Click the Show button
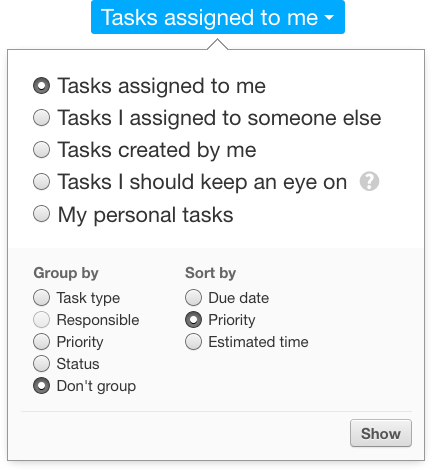This screenshot has height=470, width=432. pyautogui.click(x=381, y=433)
